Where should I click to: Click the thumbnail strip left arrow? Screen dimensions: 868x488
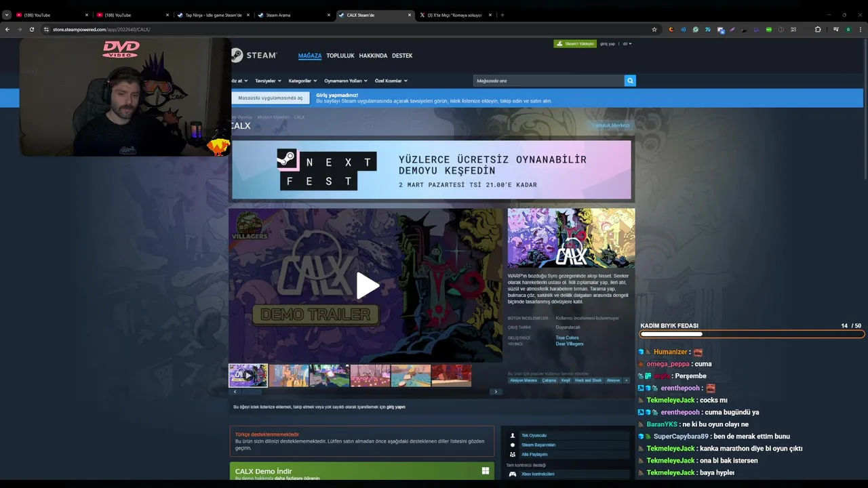[x=235, y=392]
